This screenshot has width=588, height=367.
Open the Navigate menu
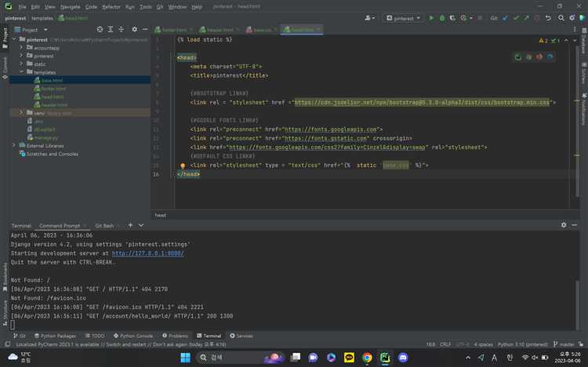coord(70,7)
